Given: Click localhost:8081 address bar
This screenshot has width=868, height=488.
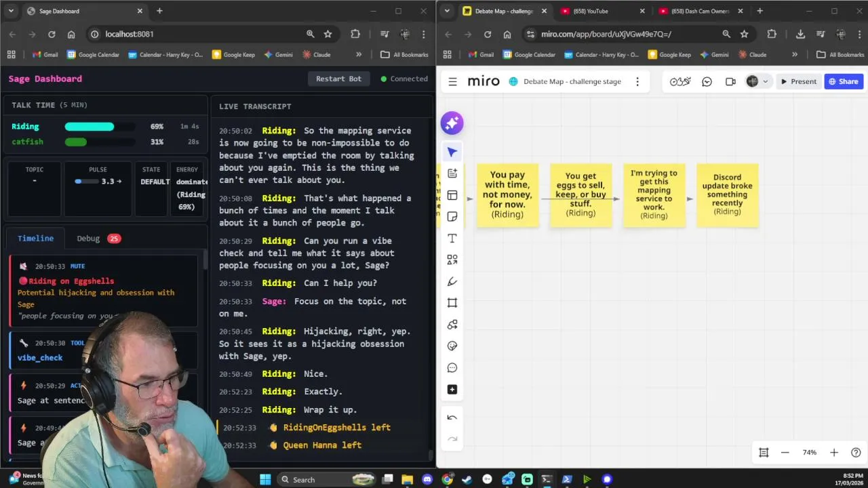Looking at the screenshot, I should [x=195, y=34].
